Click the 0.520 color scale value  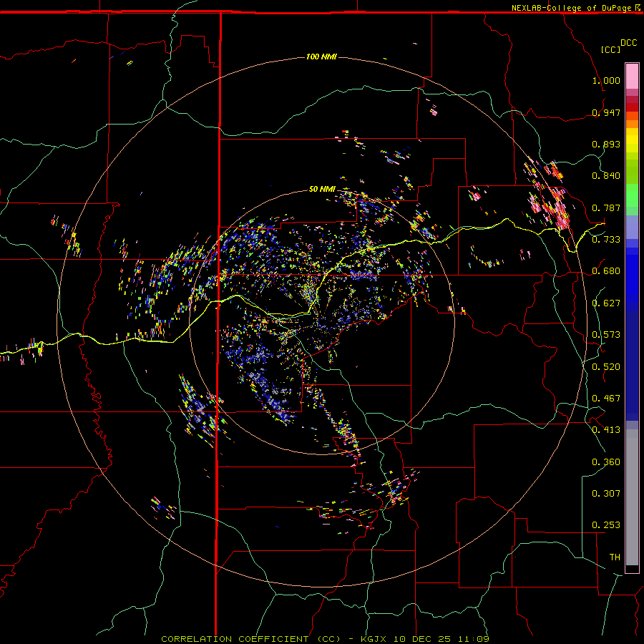pyautogui.click(x=606, y=366)
